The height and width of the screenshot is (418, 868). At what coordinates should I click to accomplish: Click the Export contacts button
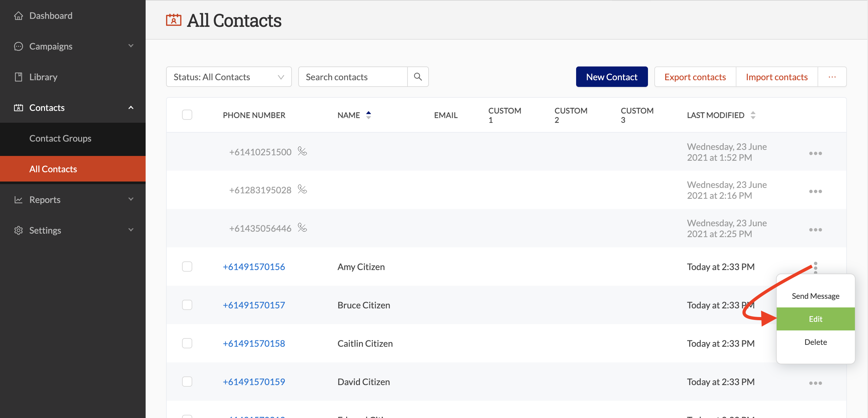(x=695, y=77)
